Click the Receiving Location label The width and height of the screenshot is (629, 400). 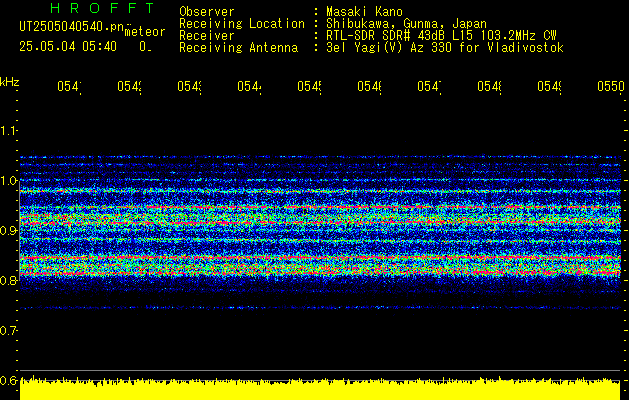coord(242,24)
